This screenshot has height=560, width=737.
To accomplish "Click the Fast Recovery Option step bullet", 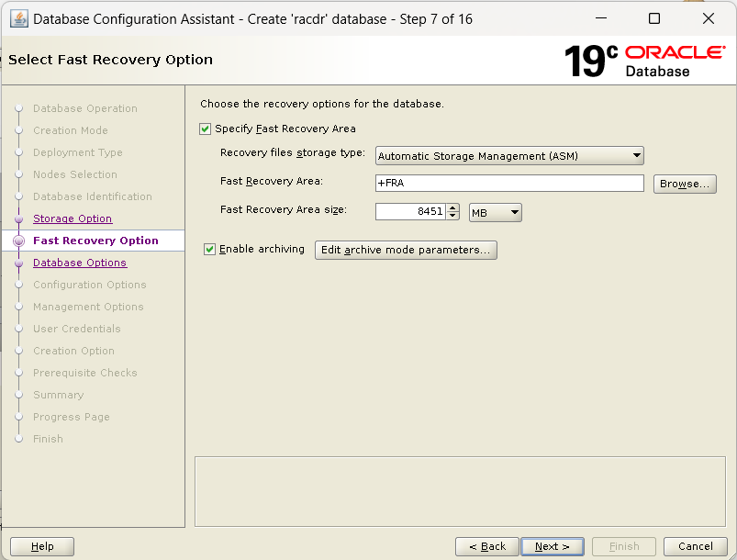I will pyautogui.click(x=18, y=241).
